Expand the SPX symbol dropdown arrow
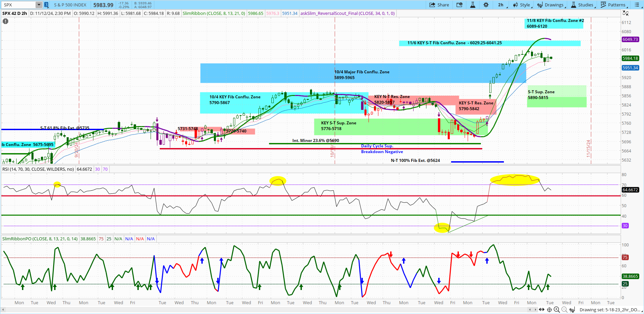This screenshot has height=314, width=644. pyautogui.click(x=39, y=5)
